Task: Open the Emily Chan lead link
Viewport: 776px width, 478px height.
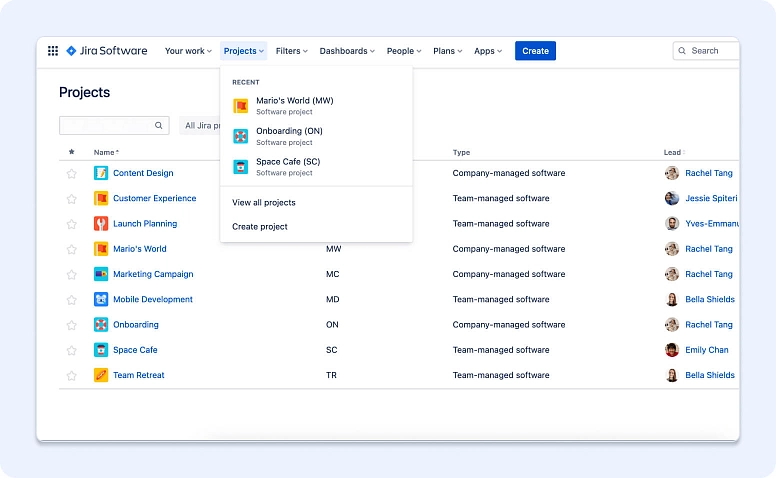Action: click(707, 350)
